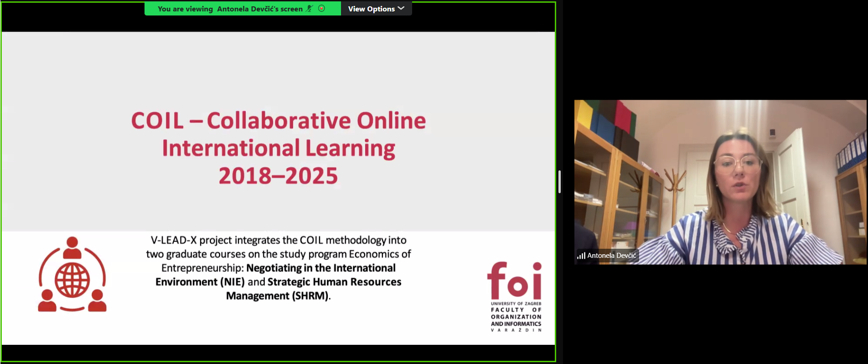The image size is (868, 364).
Task: Click the Antonela Devčić name label on video
Action: (x=611, y=256)
